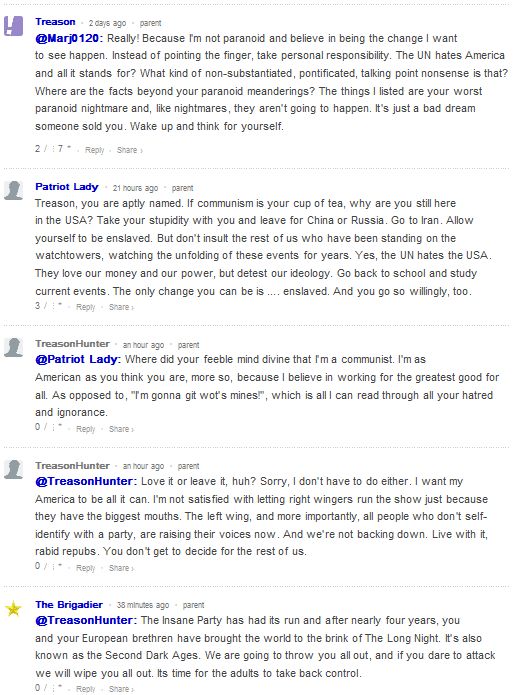Expand Share under the 'rabid repubs' comment
The image size is (515, 695).
point(121,568)
